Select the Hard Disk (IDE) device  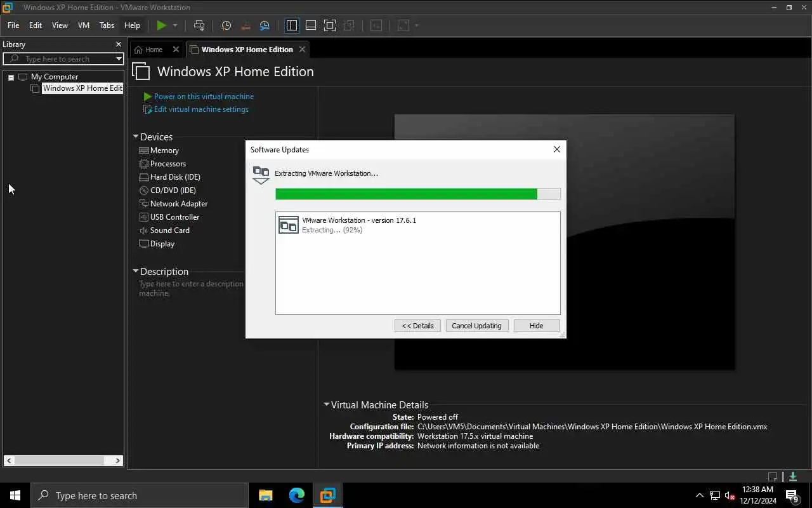coord(175,177)
